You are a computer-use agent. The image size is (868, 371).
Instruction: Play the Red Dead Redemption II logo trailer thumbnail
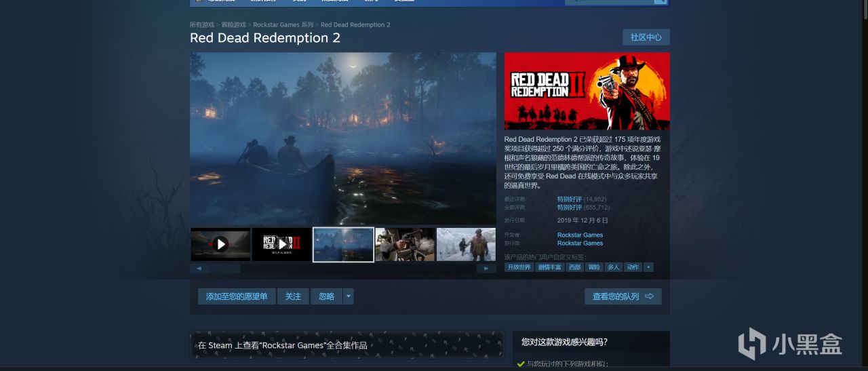tap(281, 244)
